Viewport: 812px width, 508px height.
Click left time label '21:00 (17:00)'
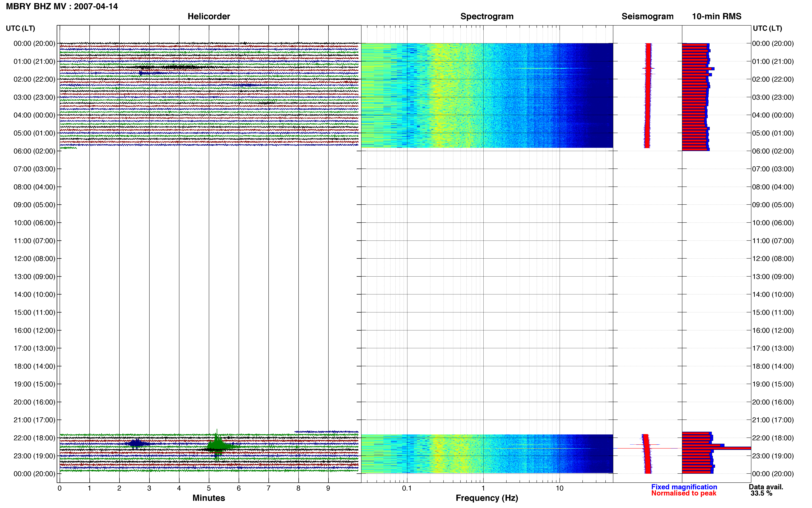click(34, 420)
